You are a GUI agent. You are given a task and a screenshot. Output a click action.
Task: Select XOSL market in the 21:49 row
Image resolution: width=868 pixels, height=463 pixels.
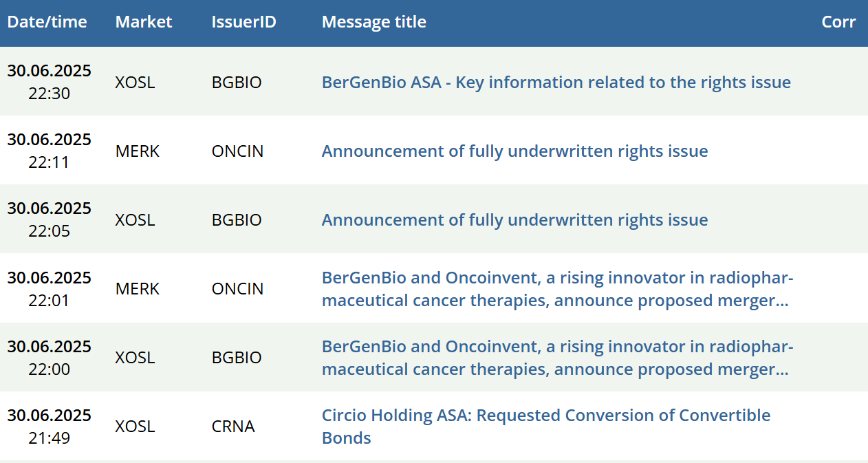[135, 427]
